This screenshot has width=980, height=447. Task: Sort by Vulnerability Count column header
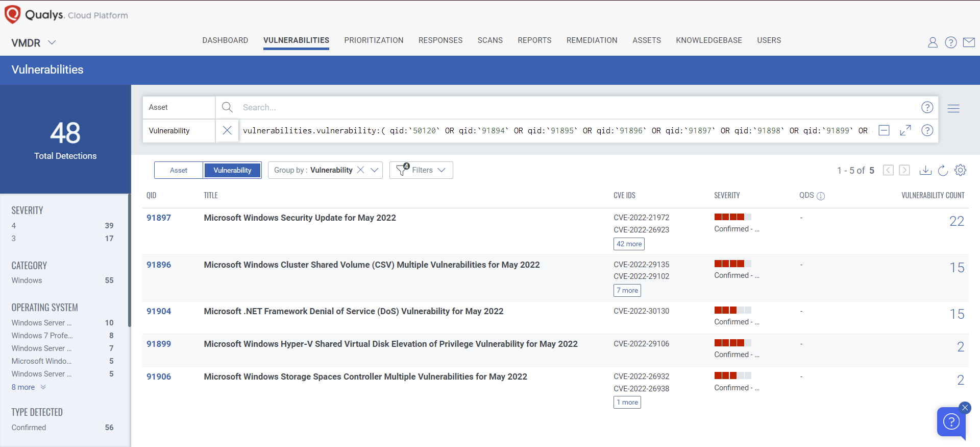[933, 196]
